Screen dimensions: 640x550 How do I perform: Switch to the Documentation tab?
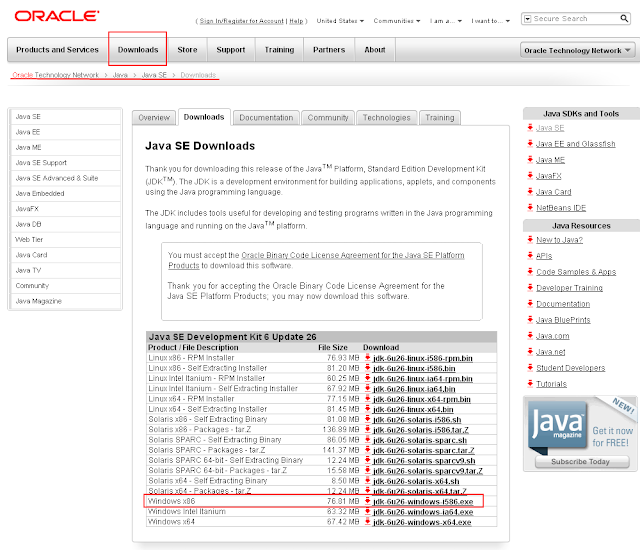point(266,118)
